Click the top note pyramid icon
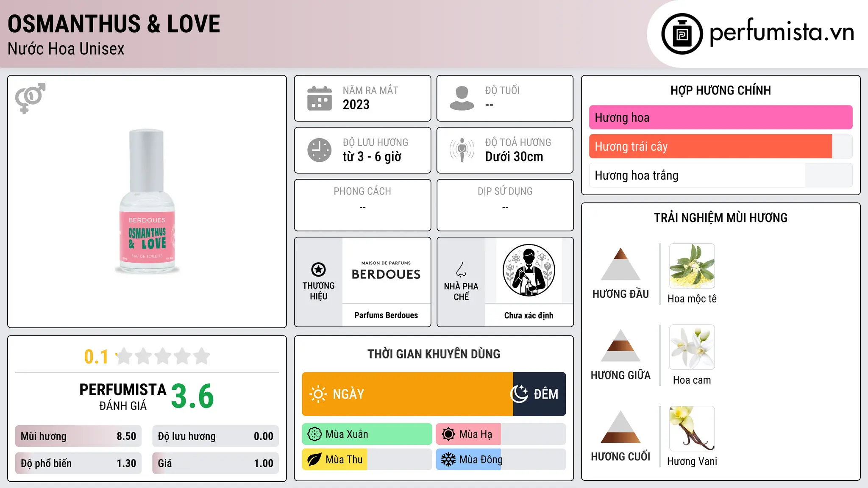 coord(620,264)
